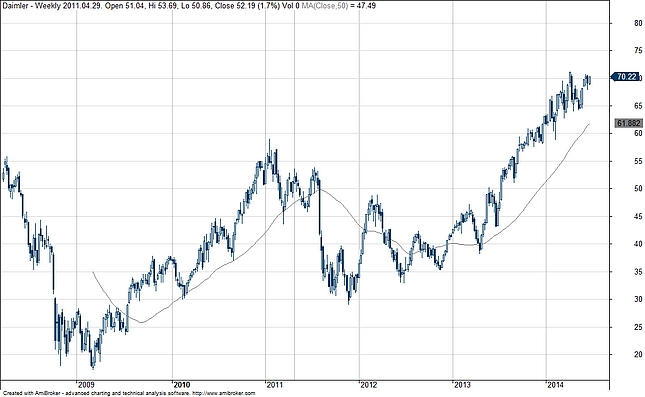Click the 75 price axis label
Viewport: 645px width, 397px height.
click(638, 51)
